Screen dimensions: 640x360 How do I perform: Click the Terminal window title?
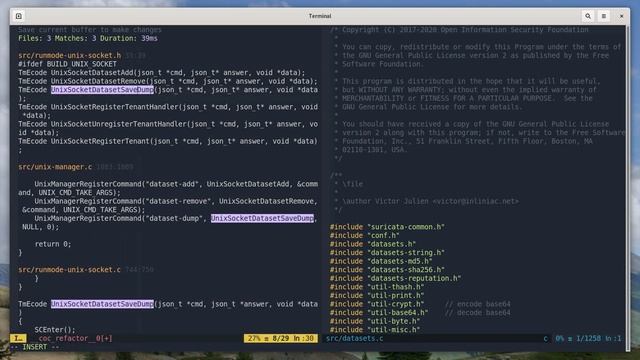pyautogui.click(x=320, y=16)
